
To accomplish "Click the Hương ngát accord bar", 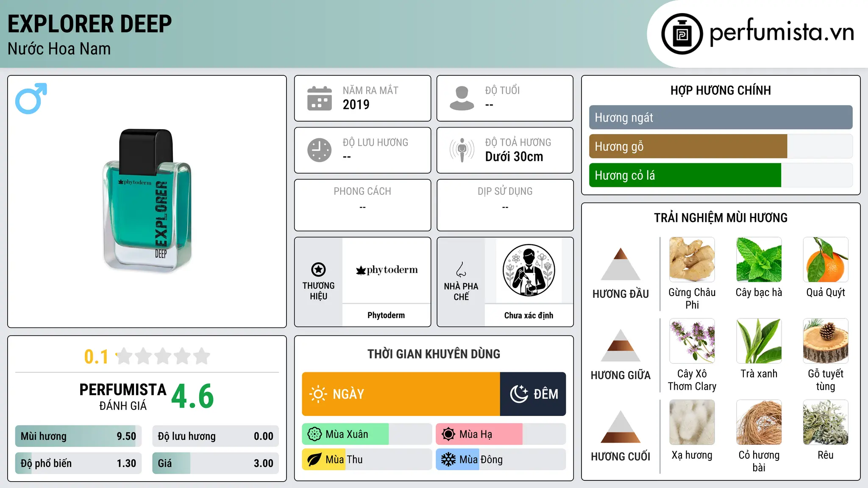I will (x=721, y=117).
